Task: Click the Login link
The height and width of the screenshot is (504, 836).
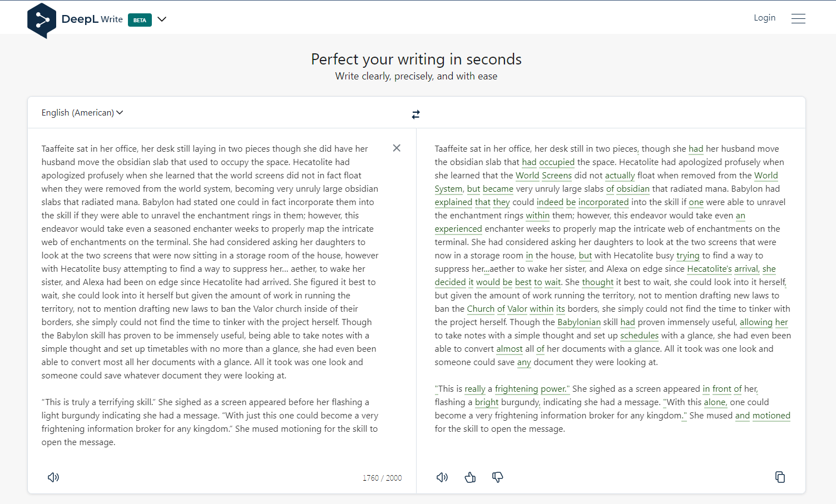Action: tap(764, 18)
